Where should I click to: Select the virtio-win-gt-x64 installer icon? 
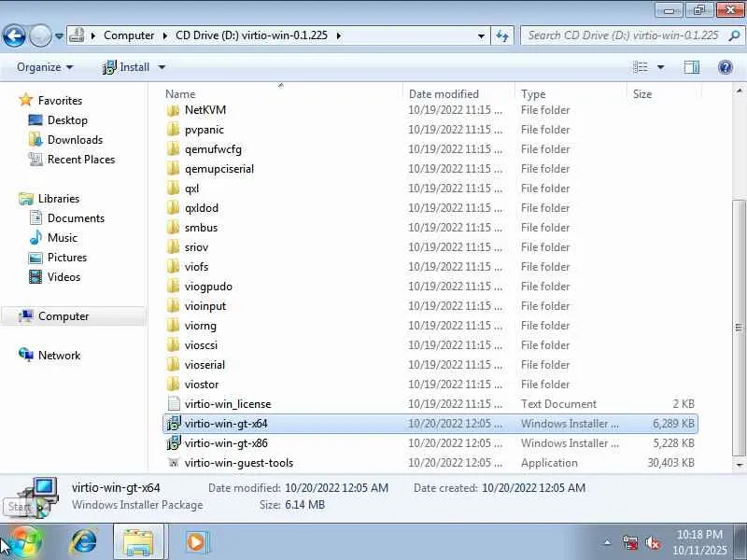[x=174, y=424]
